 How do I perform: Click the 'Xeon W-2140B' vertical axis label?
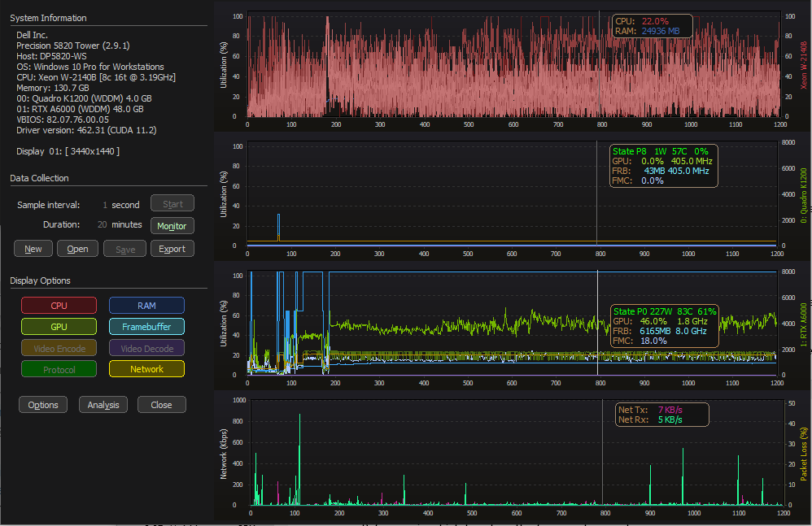click(x=804, y=66)
